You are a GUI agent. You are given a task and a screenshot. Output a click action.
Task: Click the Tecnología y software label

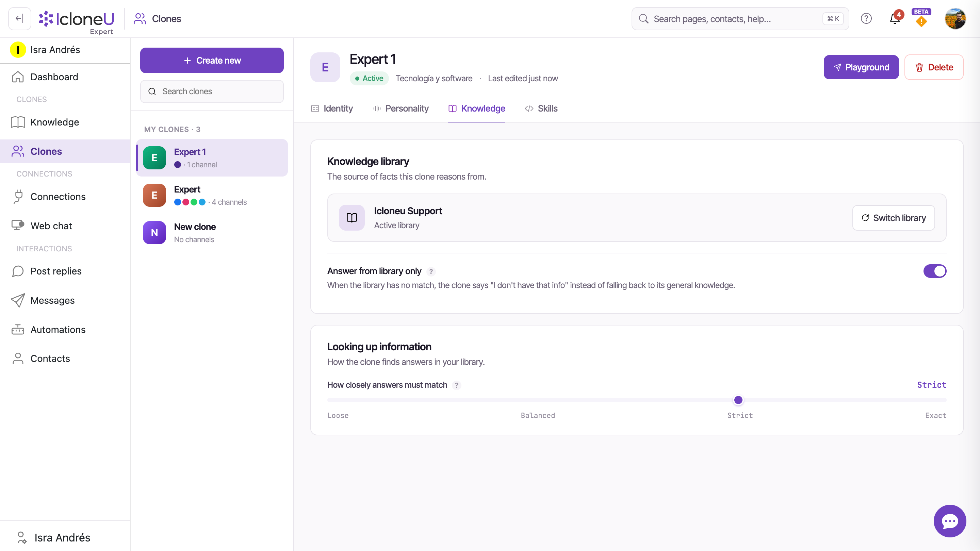pos(434,78)
